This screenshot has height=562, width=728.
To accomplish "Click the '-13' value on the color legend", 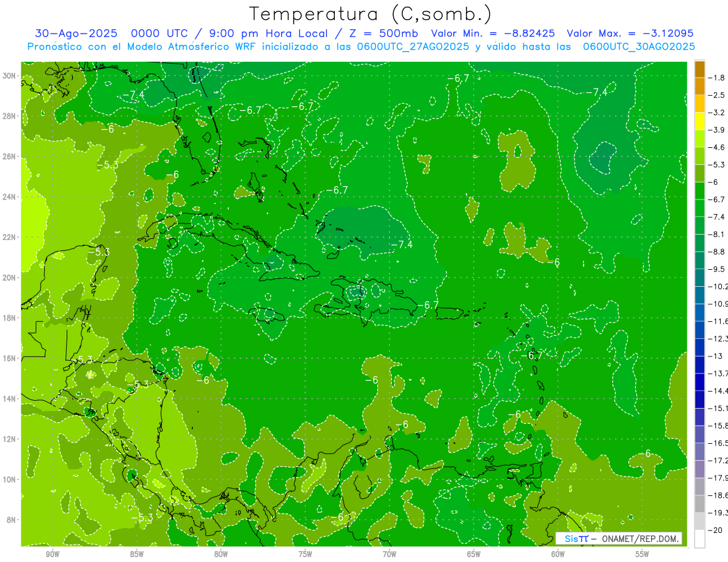I will 715,356.
